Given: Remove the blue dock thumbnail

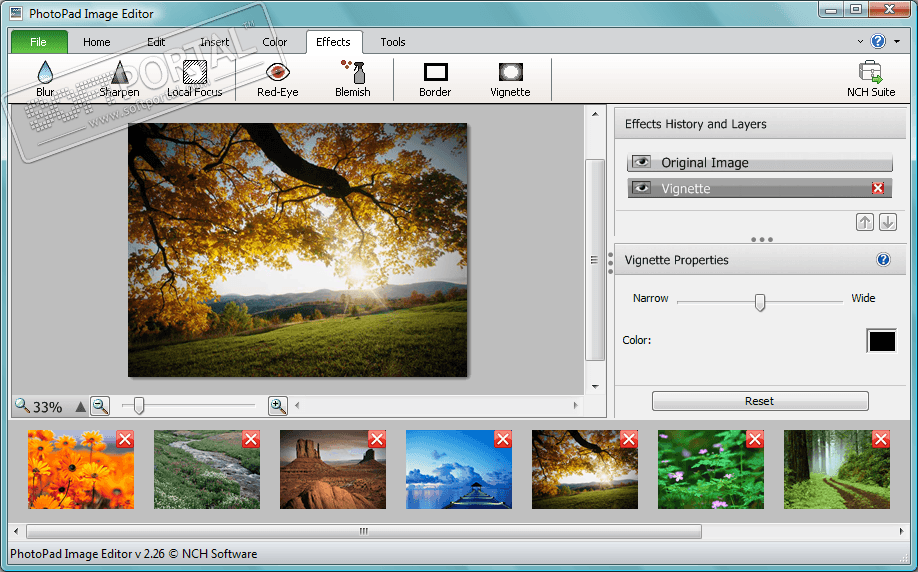Looking at the screenshot, I should pyautogui.click(x=503, y=439).
